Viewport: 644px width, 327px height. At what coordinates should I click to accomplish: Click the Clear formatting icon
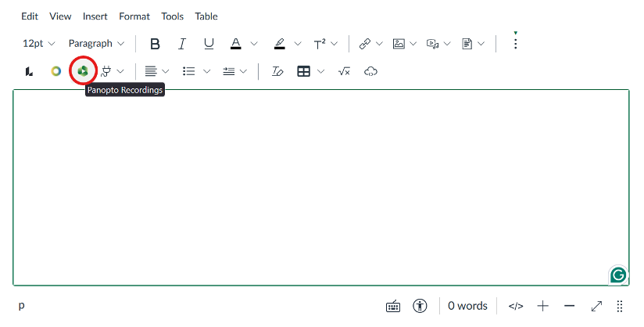tap(277, 71)
